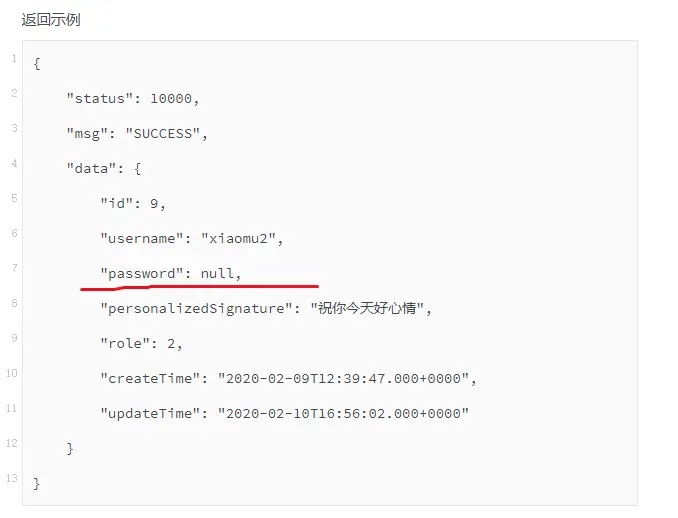Click the 10000 status value

(x=174, y=98)
